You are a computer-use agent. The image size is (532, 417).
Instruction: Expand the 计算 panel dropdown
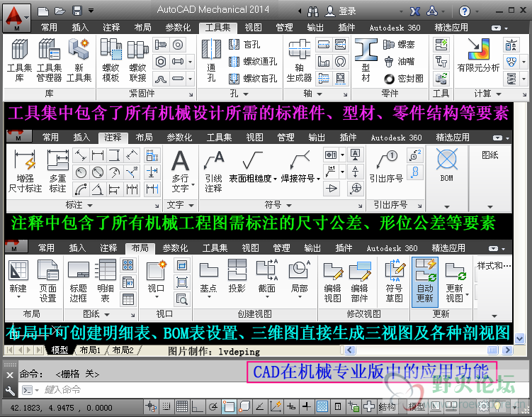coord(499,94)
